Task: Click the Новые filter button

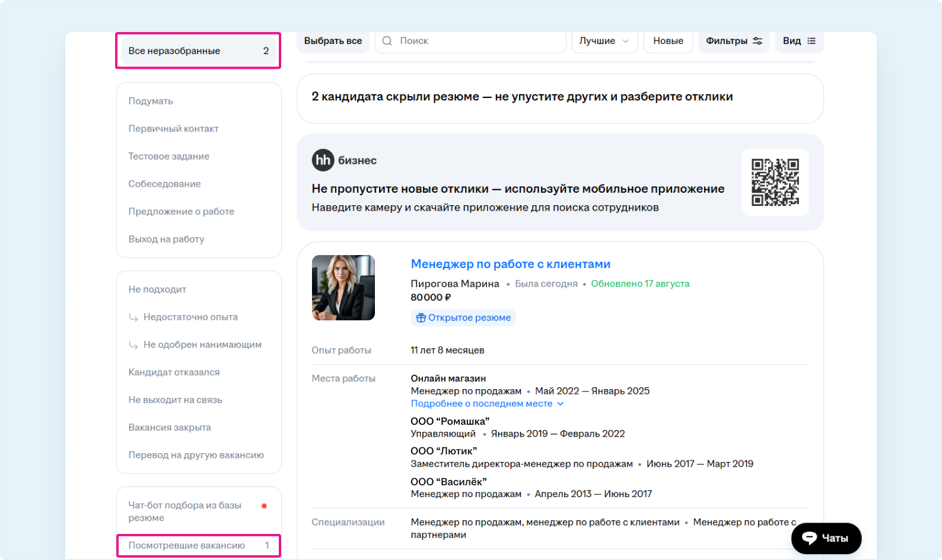Action: point(668,41)
